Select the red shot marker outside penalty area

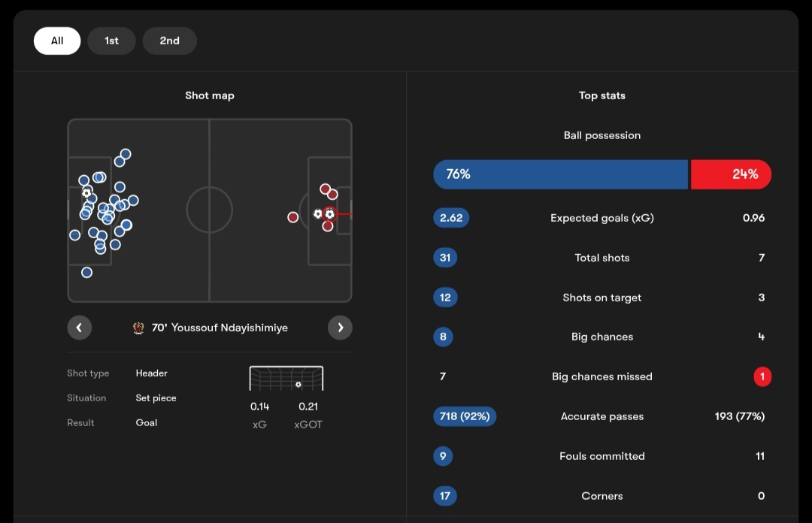(292, 217)
